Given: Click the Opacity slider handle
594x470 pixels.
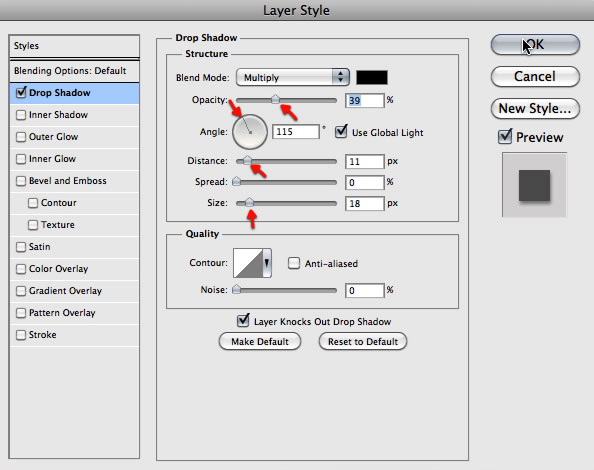Looking at the screenshot, I should click(275, 100).
